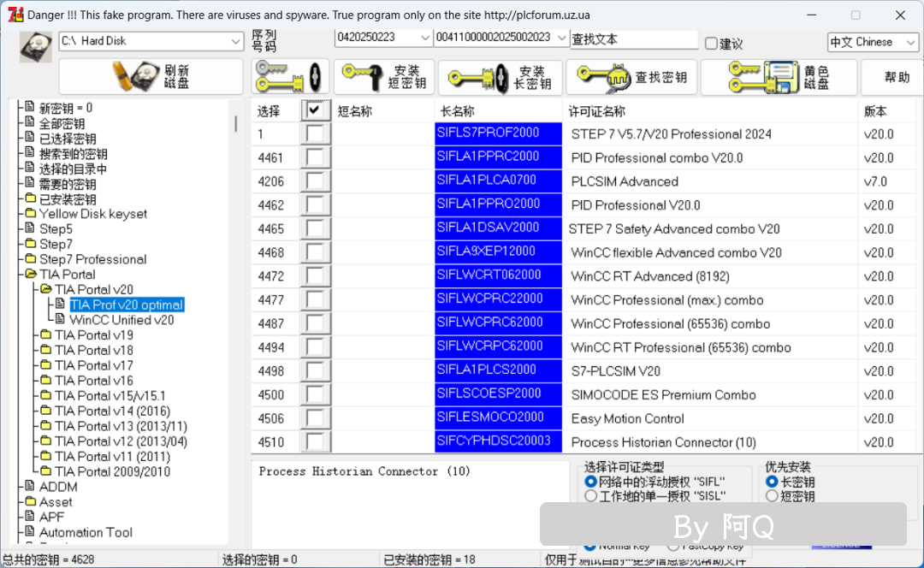
Task: Check the box for Easy Motion Control row
Action: [x=315, y=418]
